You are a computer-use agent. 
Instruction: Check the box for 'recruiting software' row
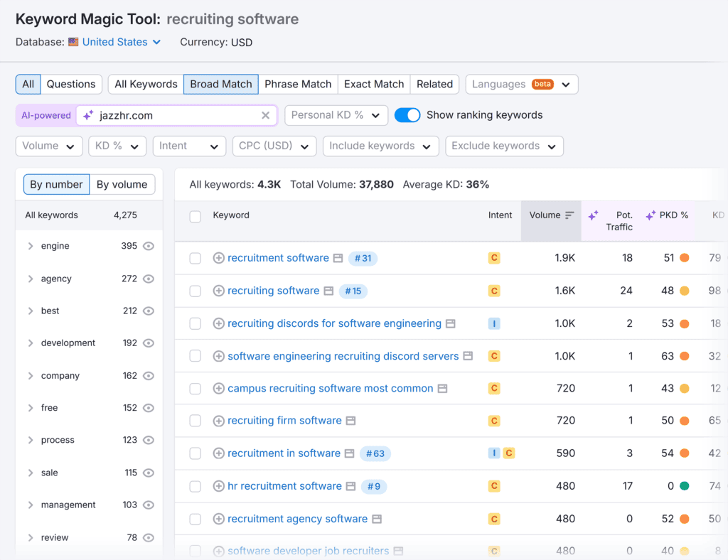pyautogui.click(x=195, y=291)
